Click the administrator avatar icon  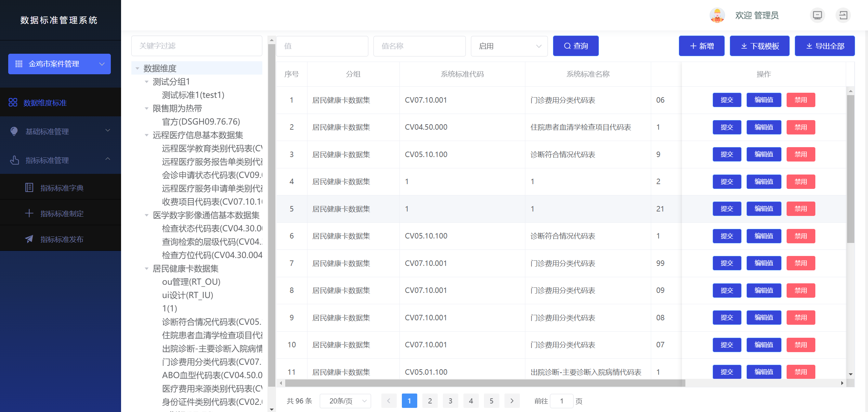tap(717, 15)
